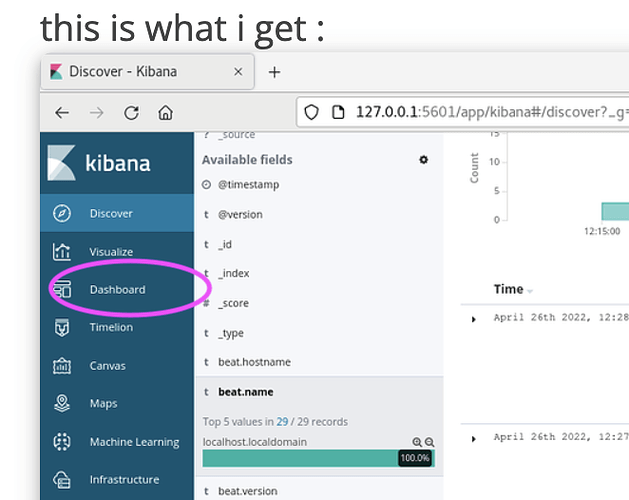The height and width of the screenshot is (500, 629).
Task: Click the 100.0% localhost.localdomain bar
Action: (x=319, y=458)
